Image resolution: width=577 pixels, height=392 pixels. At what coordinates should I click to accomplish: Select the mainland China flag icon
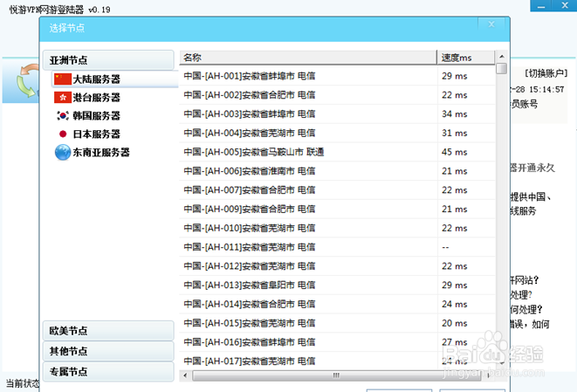(63, 79)
